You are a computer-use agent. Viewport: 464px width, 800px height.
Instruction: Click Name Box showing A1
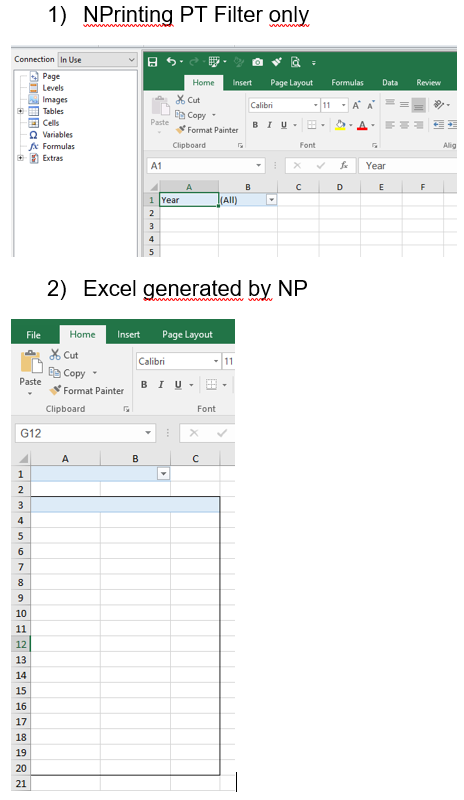[206, 166]
